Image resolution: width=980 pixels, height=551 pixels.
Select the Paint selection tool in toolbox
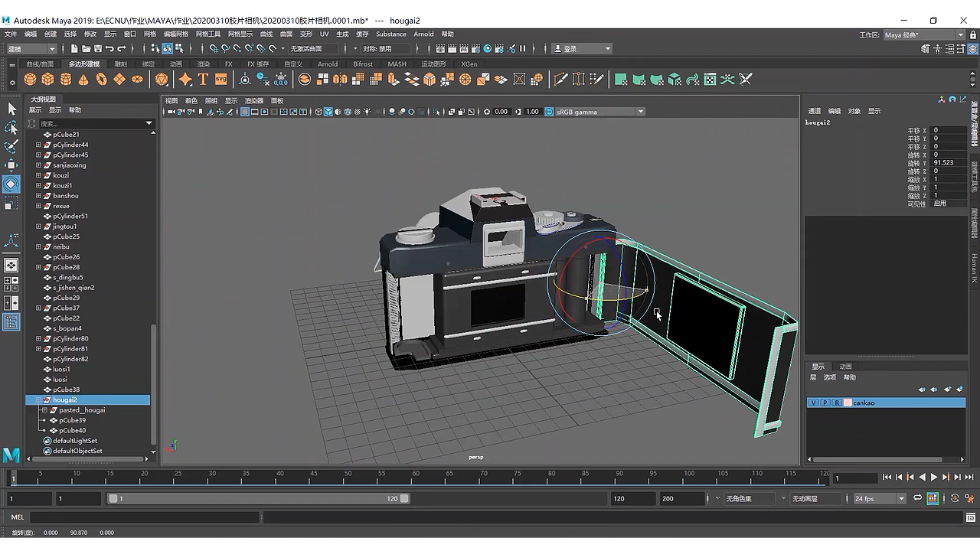coord(11,146)
